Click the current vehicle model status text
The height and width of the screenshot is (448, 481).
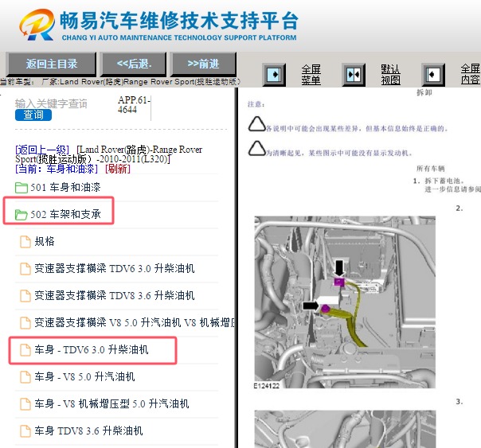(120, 82)
